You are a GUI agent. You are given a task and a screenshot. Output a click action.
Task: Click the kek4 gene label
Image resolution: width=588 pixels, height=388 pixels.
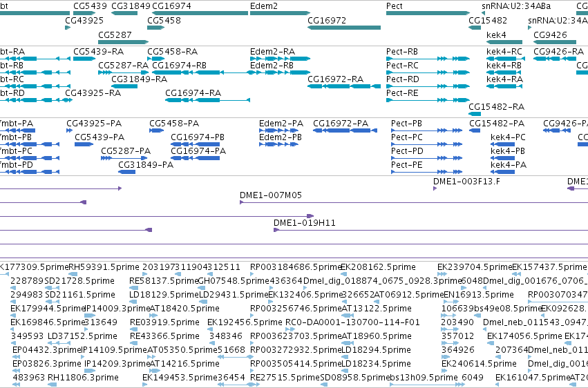tap(496, 35)
